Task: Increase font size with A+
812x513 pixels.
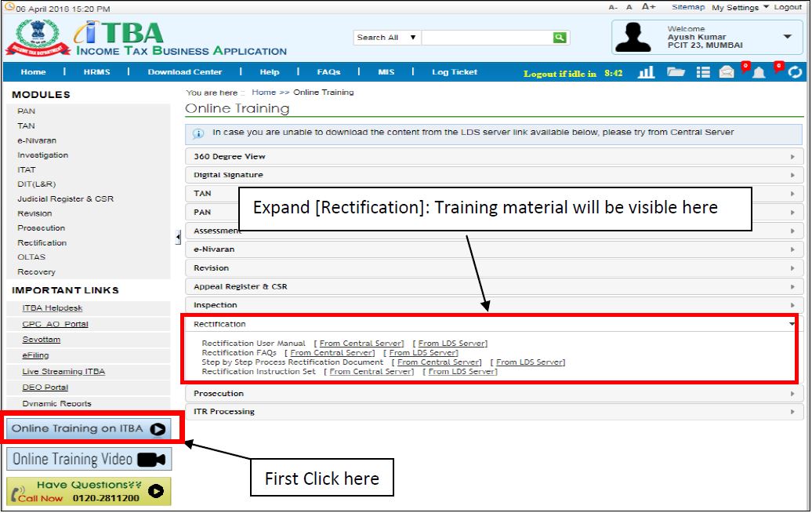Action: tap(648, 7)
